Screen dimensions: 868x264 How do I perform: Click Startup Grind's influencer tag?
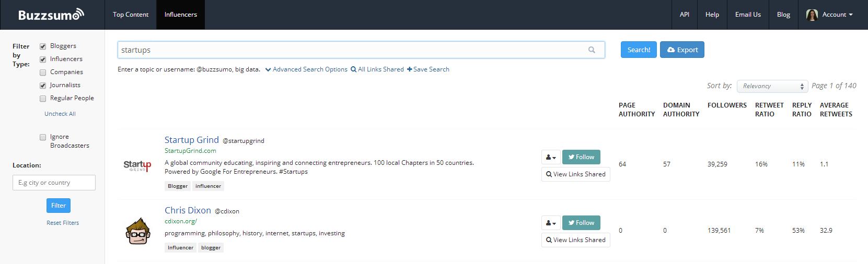click(x=208, y=186)
